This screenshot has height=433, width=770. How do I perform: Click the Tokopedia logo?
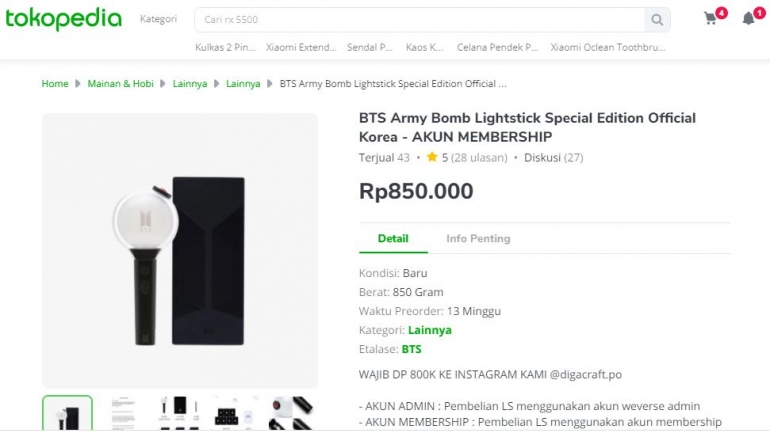pyautogui.click(x=63, y=19)
